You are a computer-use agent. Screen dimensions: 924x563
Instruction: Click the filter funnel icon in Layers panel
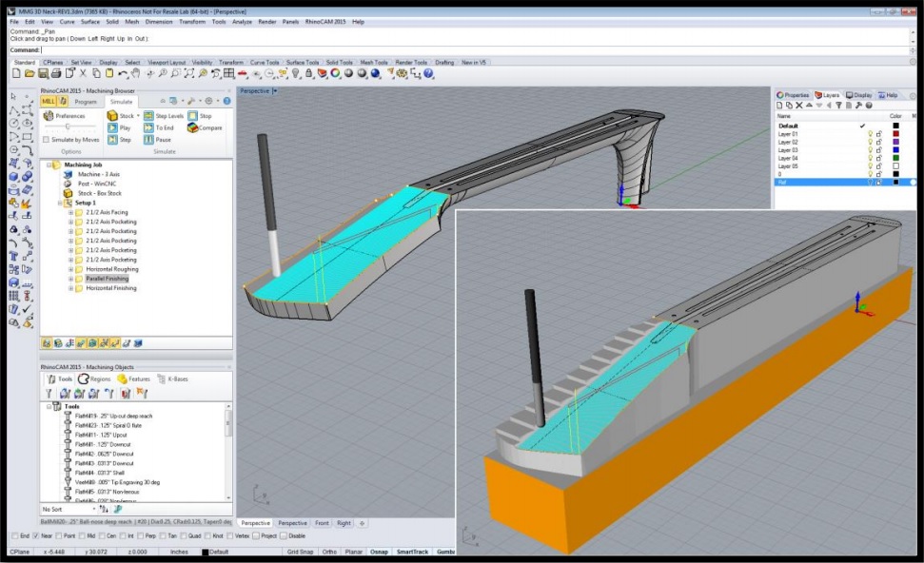click(x=838, y=106)
